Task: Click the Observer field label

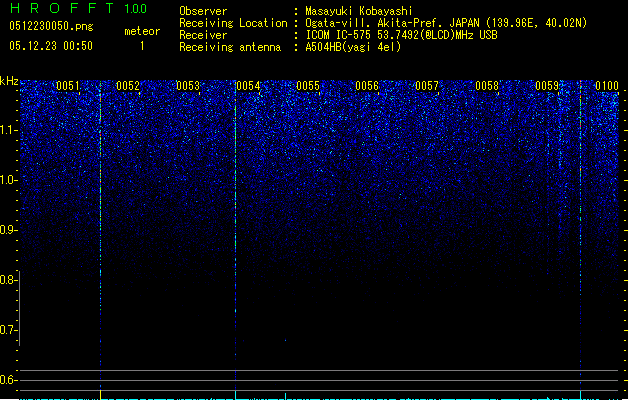Action: point(203,11)
